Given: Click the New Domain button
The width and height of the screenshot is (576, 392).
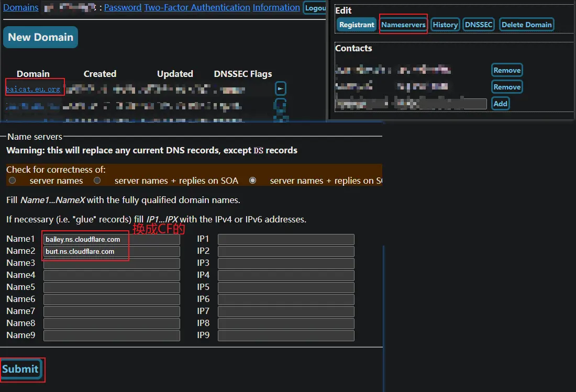Looking at the screenshot, I should [40, 37].
